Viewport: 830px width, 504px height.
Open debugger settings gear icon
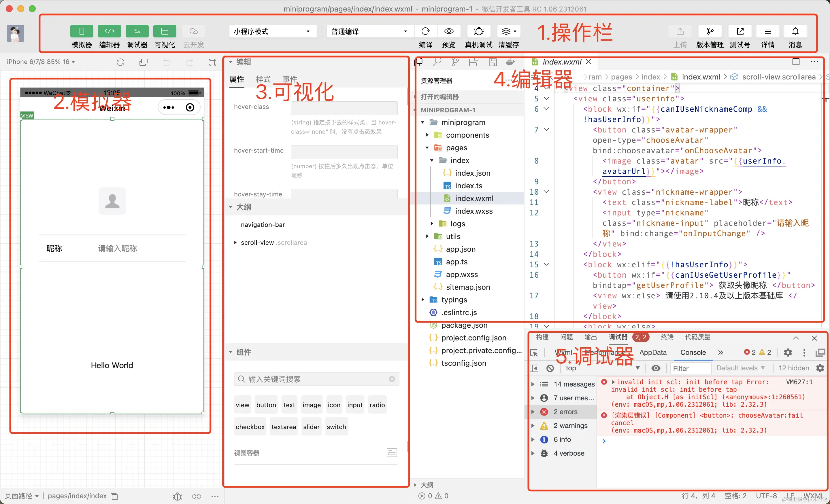coord(788,353)
